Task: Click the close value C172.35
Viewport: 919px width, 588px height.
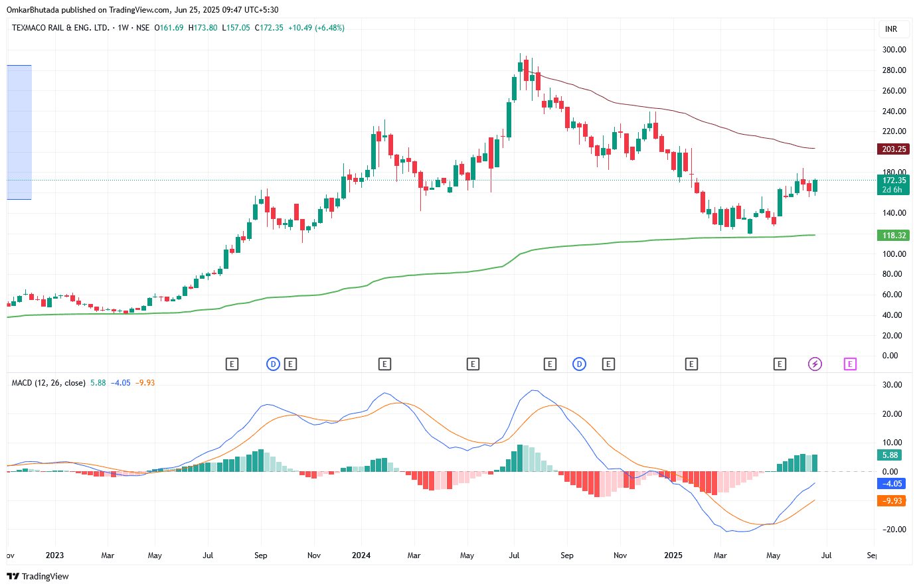Action: tap(270, 28)
